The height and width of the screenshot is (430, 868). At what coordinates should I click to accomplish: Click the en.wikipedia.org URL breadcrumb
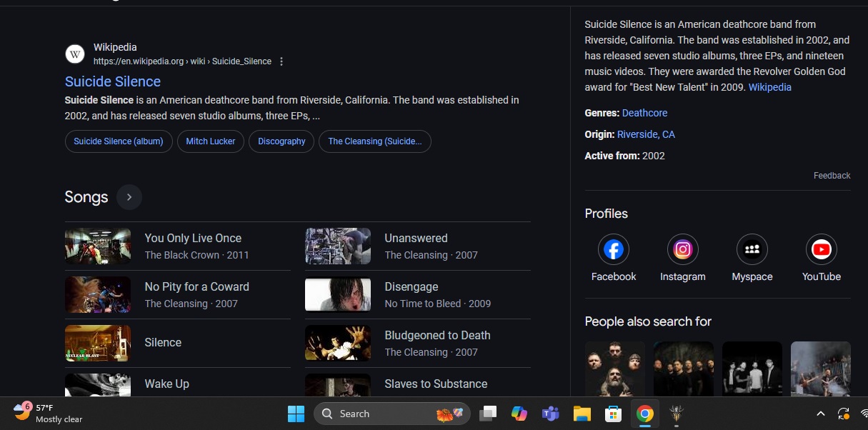click(x=182, y=61)
